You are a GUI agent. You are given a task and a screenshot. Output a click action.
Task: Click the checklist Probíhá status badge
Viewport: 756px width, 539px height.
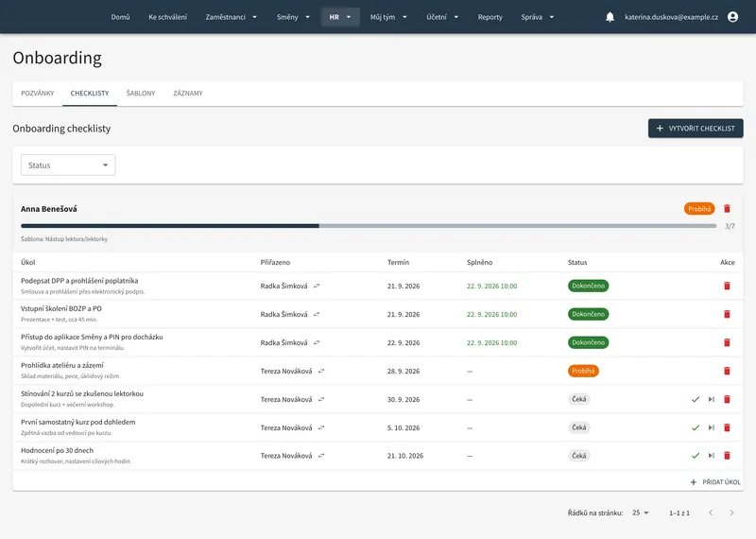click(x=699, y=209)
